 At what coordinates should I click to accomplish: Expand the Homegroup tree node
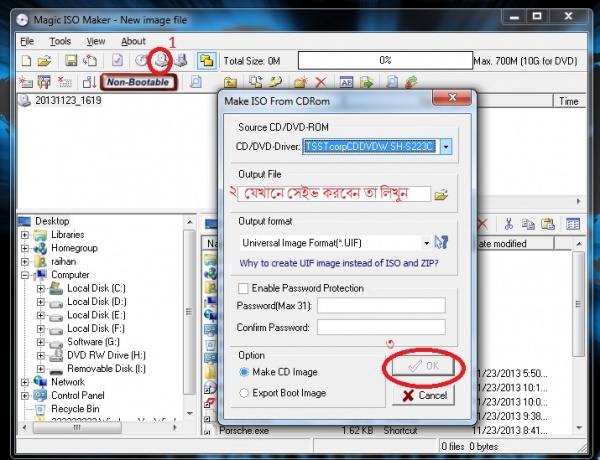coord(25,248)
